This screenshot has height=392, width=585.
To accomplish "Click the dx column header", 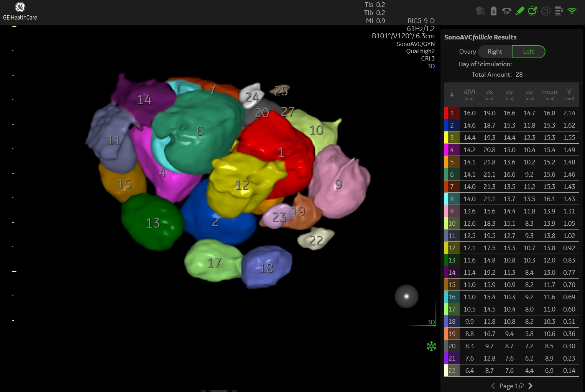I will [x=490, y=95].
